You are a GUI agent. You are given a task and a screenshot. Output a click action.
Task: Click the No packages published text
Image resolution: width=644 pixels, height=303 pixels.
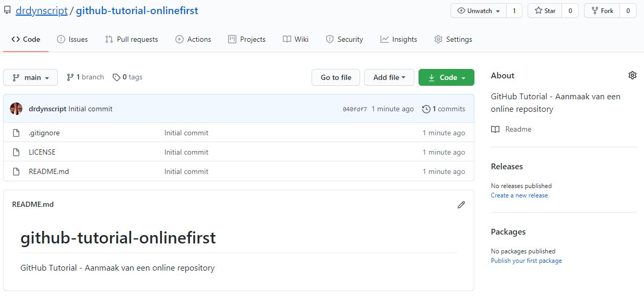coord(523,251)
